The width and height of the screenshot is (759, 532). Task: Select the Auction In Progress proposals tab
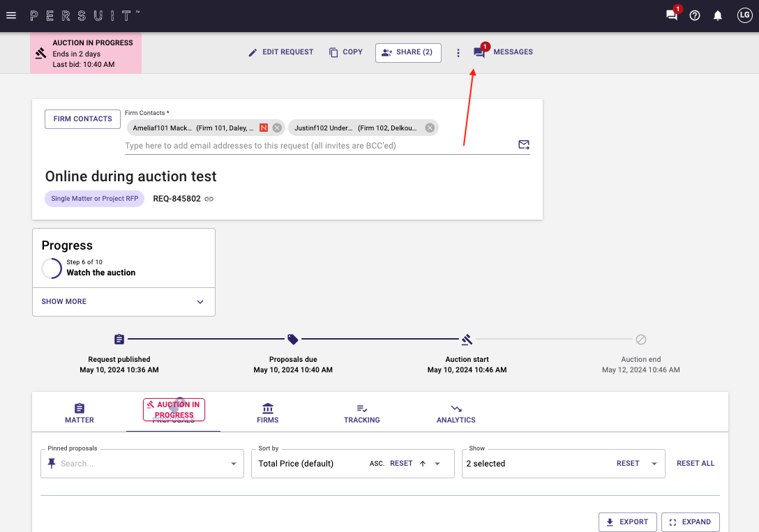click(x=174, y=411)
